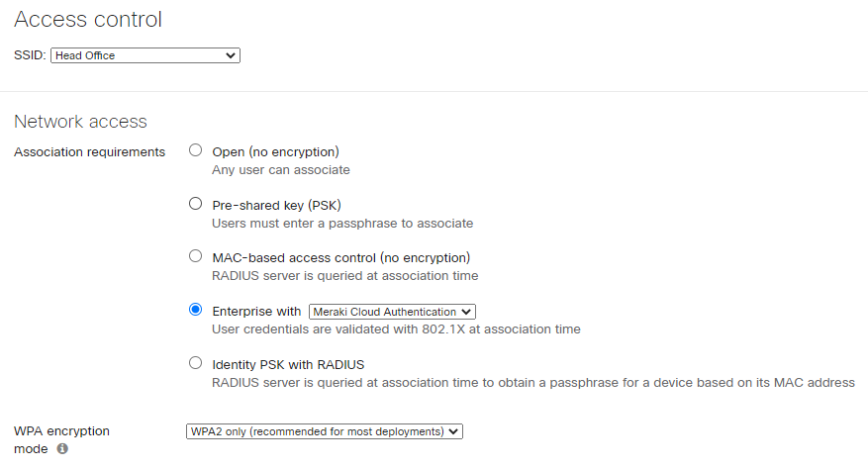Select the Open (no encryption) radio button
This screenshot has width=868, height=469.
click(195, 150)
